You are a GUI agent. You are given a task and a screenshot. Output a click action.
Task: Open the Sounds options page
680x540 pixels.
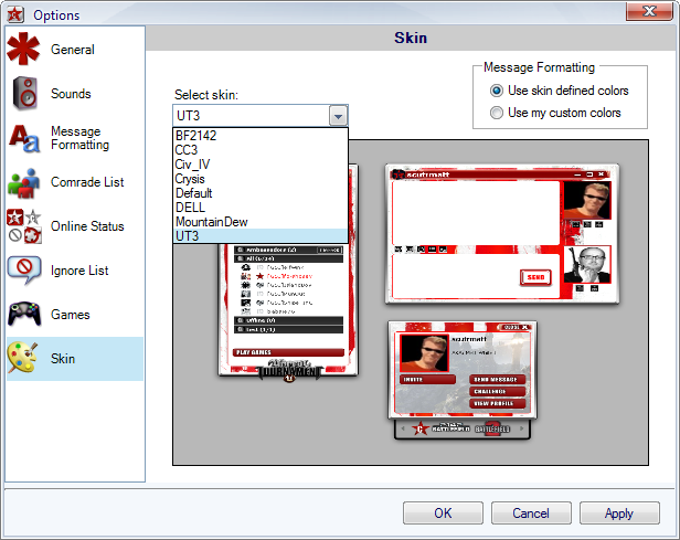pos(71,94)
